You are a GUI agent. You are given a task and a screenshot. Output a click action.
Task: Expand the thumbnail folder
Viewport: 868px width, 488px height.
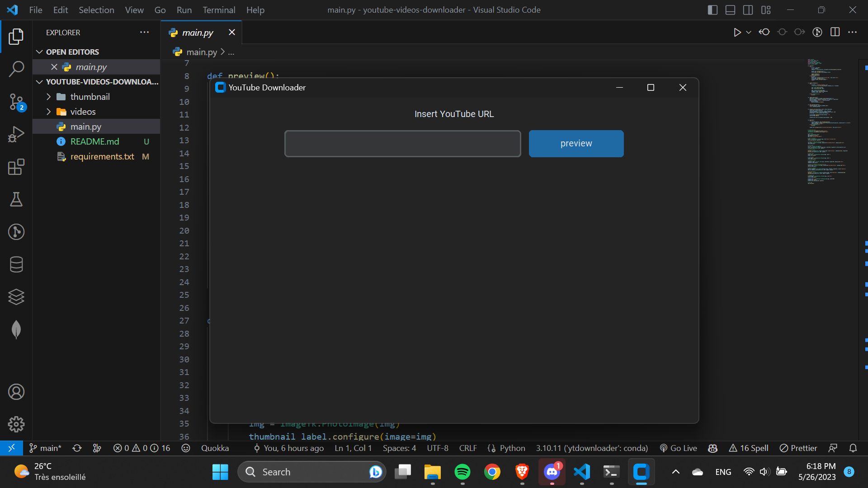(x=90, y=97)
